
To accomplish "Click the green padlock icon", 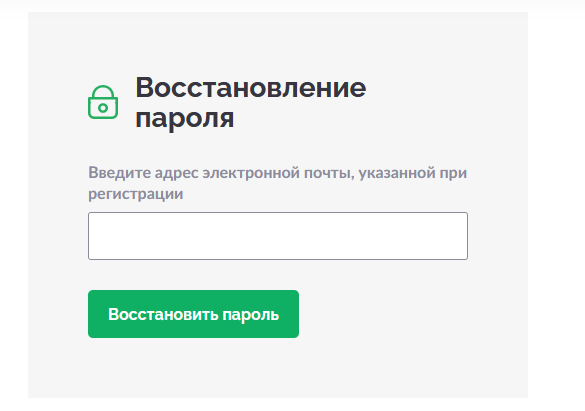I will click(x=103, y=102).
